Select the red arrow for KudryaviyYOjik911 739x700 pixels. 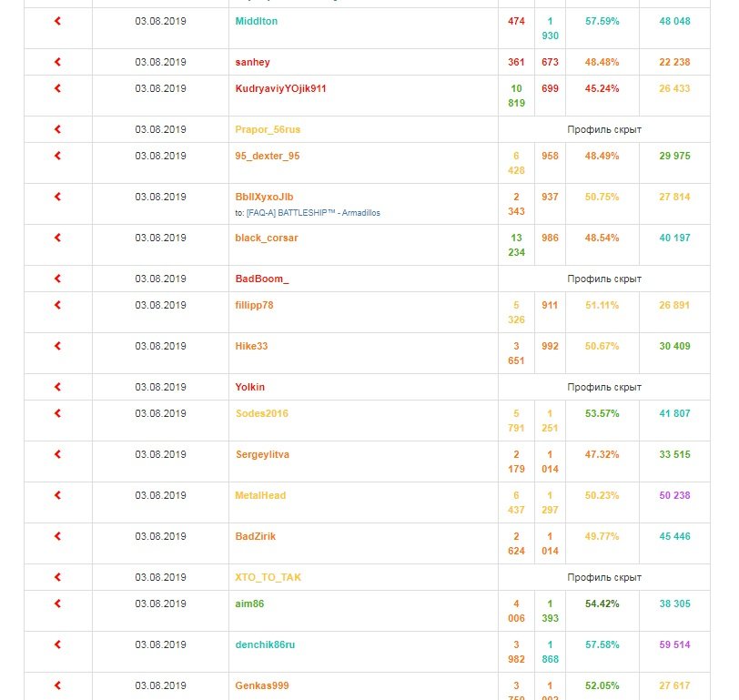point(57,88)
